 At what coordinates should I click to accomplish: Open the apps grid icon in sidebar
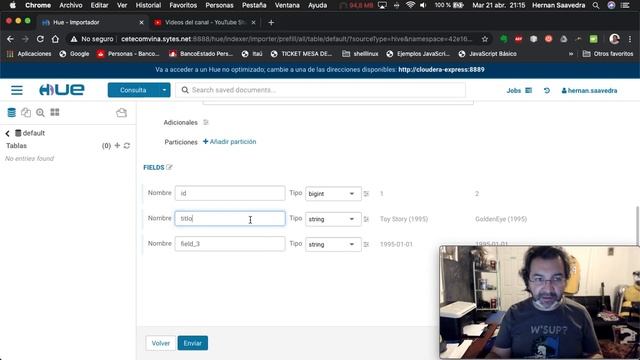click(55, 112)
